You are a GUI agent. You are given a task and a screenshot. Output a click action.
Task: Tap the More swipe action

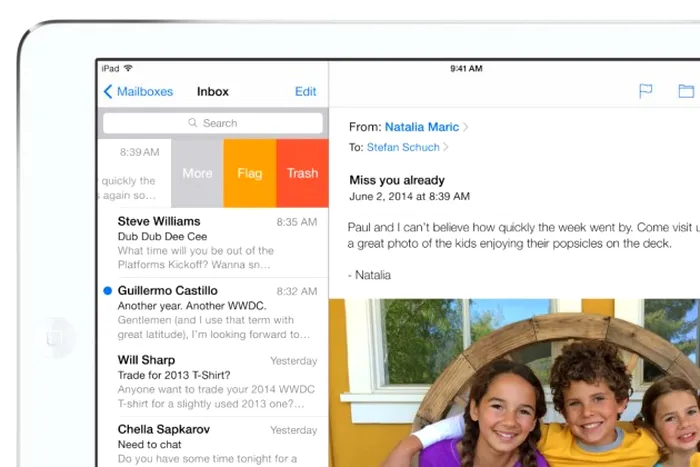click(197, 173)
